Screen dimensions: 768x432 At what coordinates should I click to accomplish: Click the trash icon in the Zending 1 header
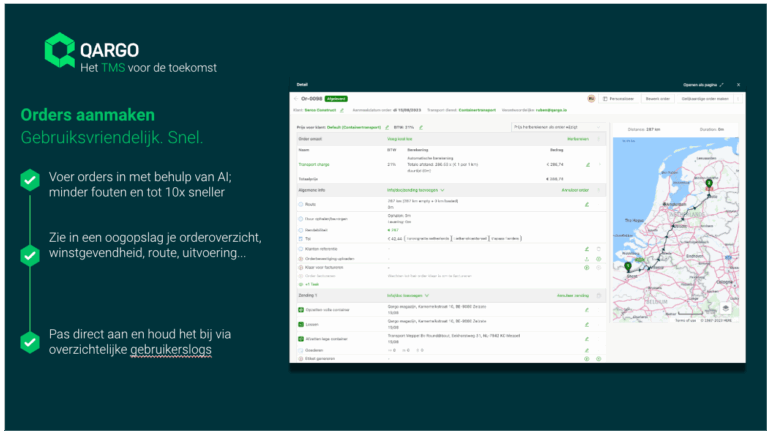click(599, 296)
